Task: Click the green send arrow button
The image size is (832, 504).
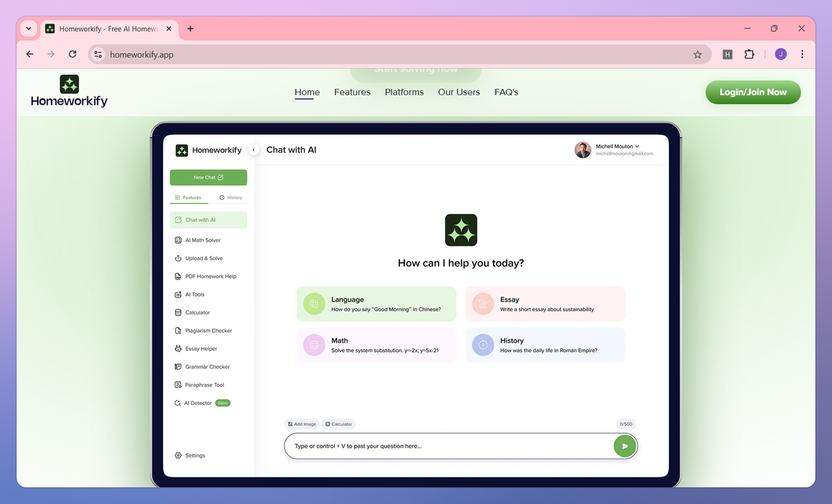Action: coord(625,446)
